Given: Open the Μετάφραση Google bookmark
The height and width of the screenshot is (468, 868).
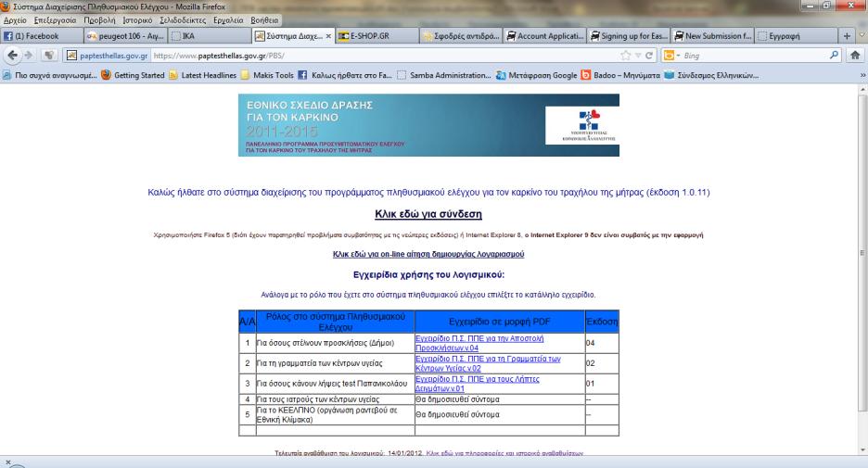Looking at the screenshot, I should point(536,75).
